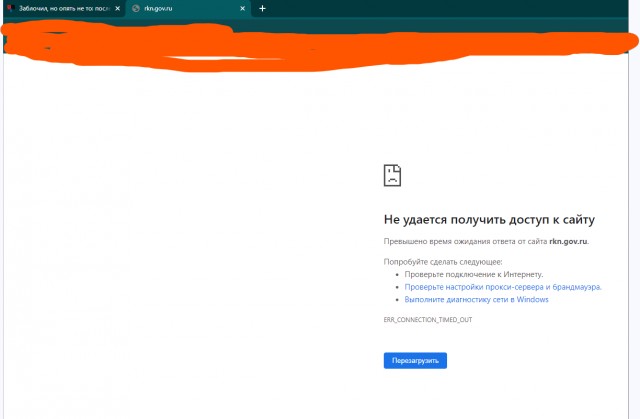Click the Перезагрузить button
This screenshot has width=640, height=419.
click(x=415, y=361)
